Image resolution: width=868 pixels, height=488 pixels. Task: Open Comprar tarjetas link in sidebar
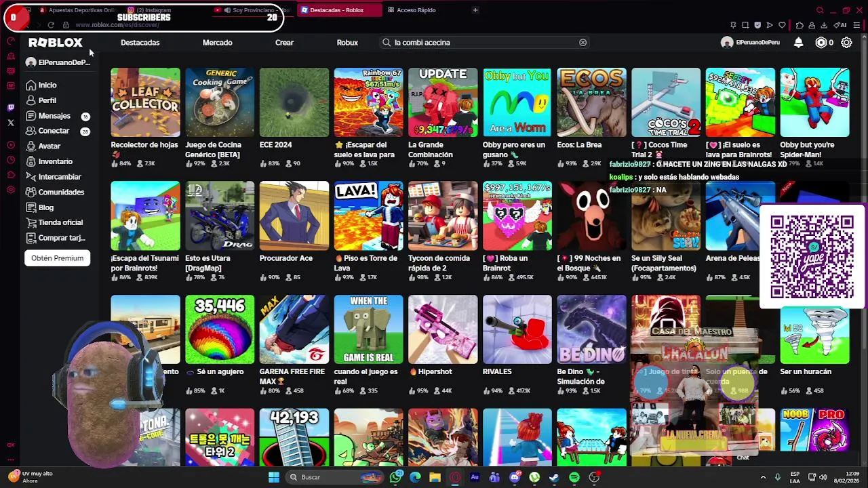tap(56, 238)
